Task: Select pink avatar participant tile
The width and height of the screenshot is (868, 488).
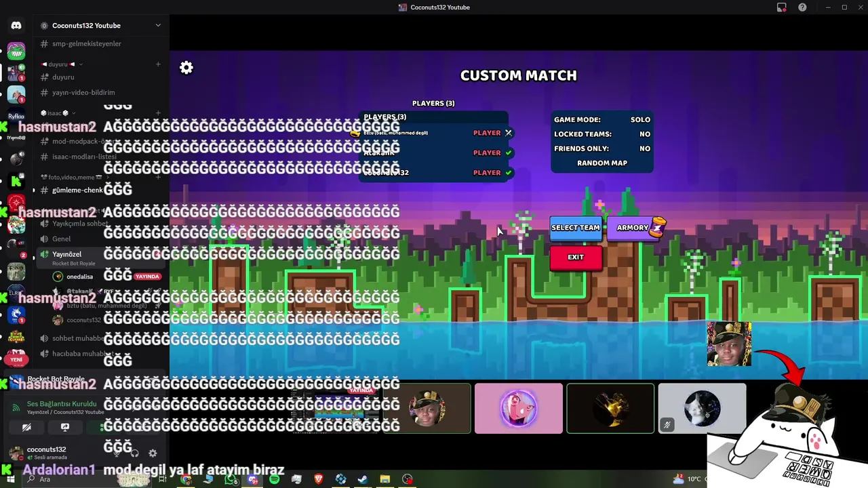Action: point(519,409)
